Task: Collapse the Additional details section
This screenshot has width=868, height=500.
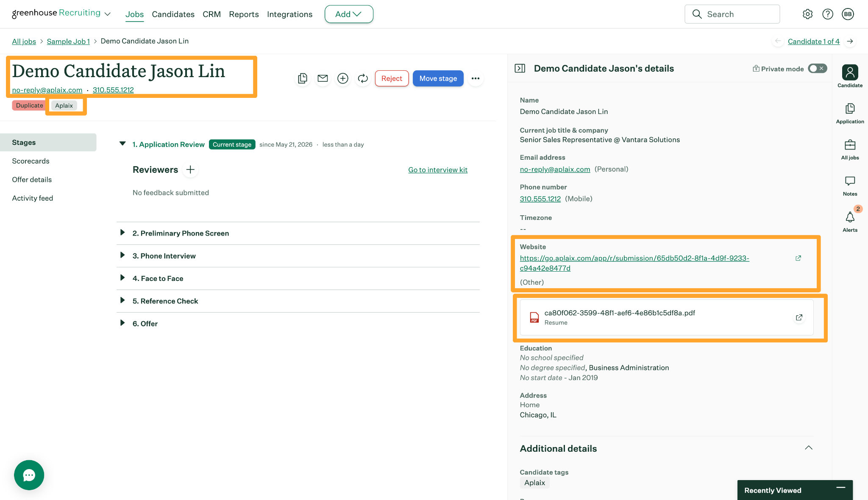Action: click(808, 448)
